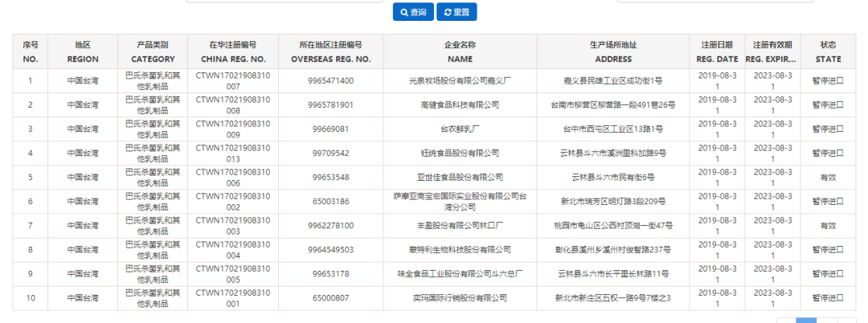Select company 丰盈股份有限公司林口厂
The image size is (868, 323).
point(460,226)
